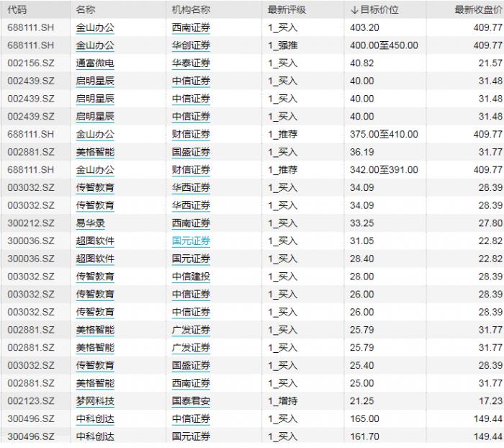This screenshot has width=504, height=448.
Task: Select the stock code 002123.SZ
Action: coord(31,401)
